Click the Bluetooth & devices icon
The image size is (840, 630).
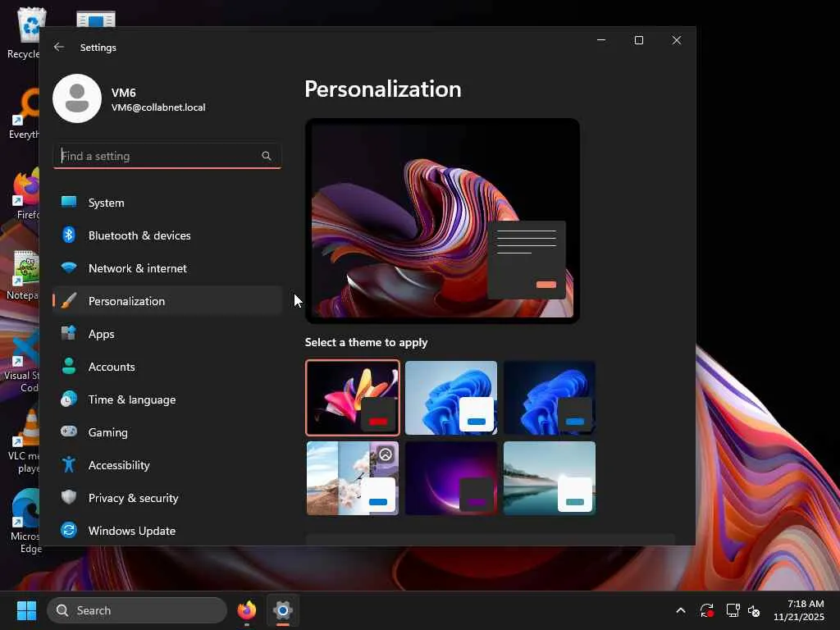(69, 235)
